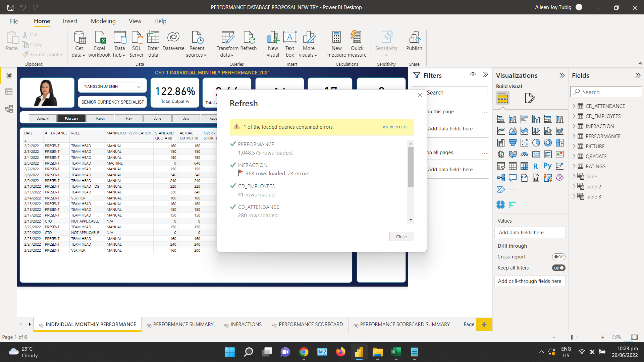644x362 pixels.
Task: Open the Format visual brush tab
Action: tap(530, 98)
